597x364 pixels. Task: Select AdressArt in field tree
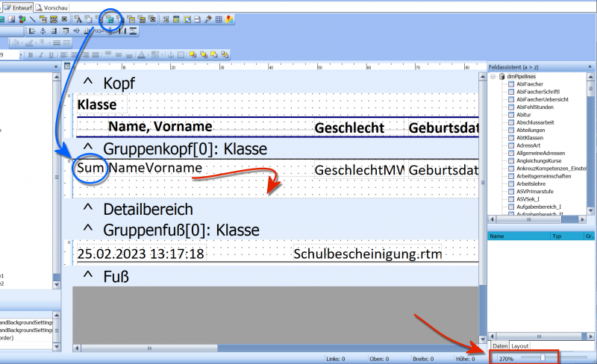pos(528,145)
